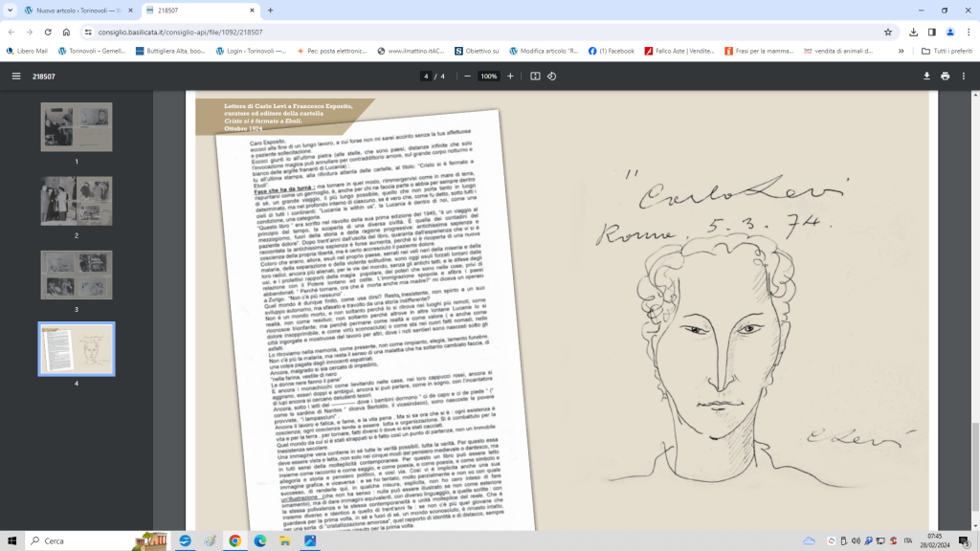Viewport: 980px width, 551px height.
Task: Toggle the PDF sidebar menu icon
Action: (x=16, y=77)
